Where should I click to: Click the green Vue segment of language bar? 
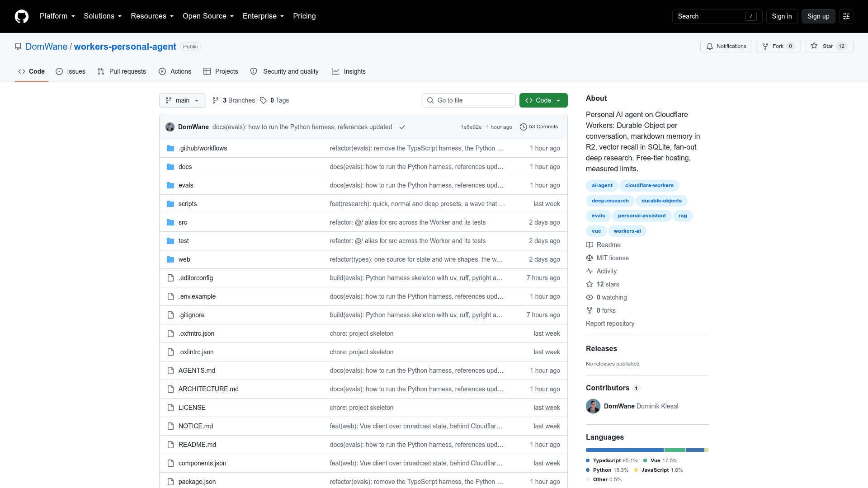click(675, 450)
